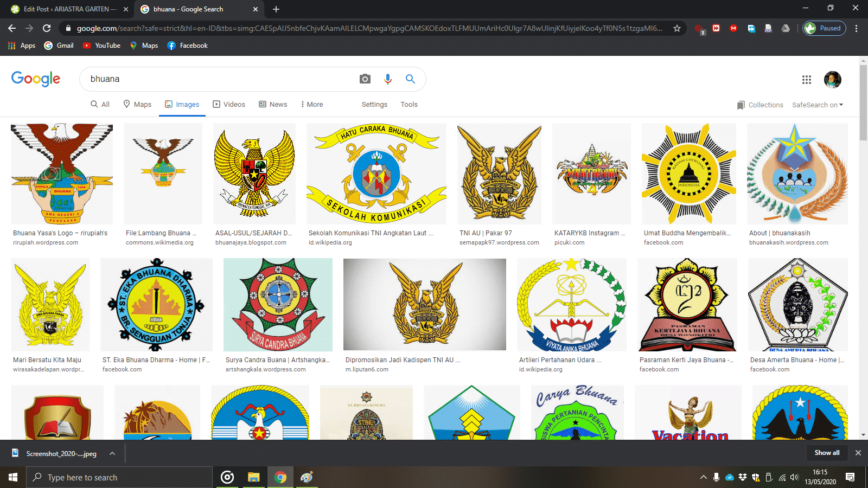This screenshot has width=868, height=488.
Task: Click Show all downloads button
Action: coord(827,453)
